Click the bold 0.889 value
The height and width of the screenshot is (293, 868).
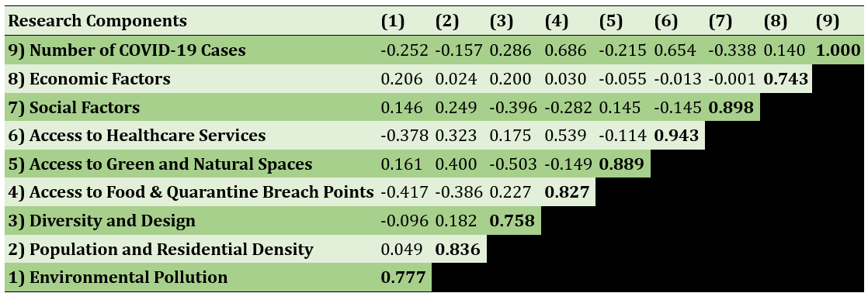[x=622, y=164]
